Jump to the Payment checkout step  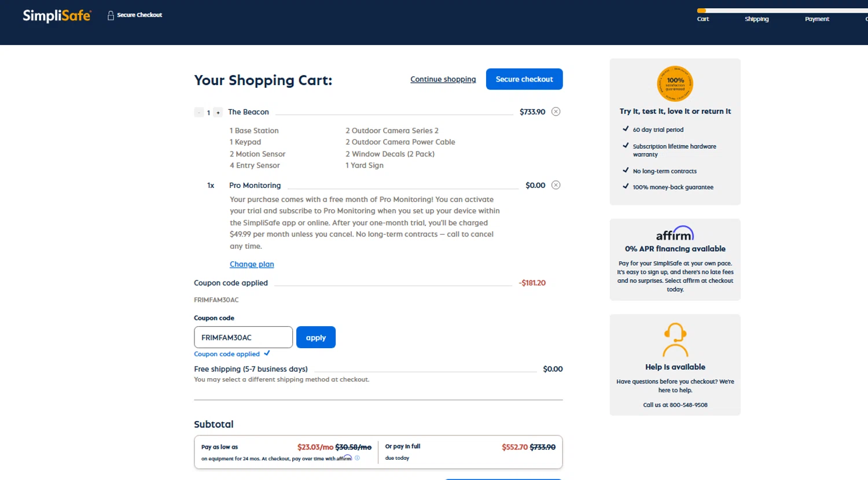816,19
